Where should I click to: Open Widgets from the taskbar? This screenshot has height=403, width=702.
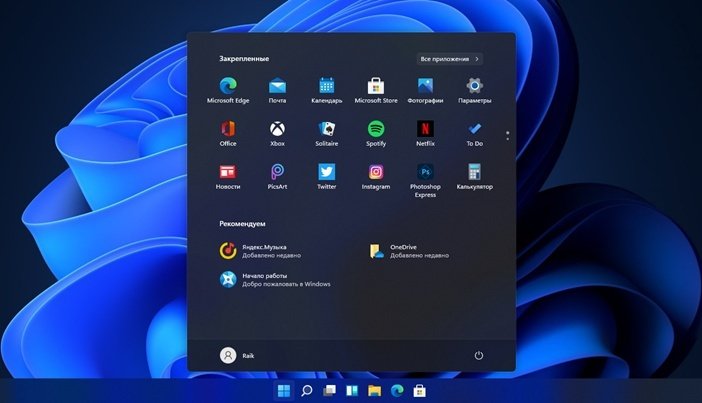tap(352, 390)
